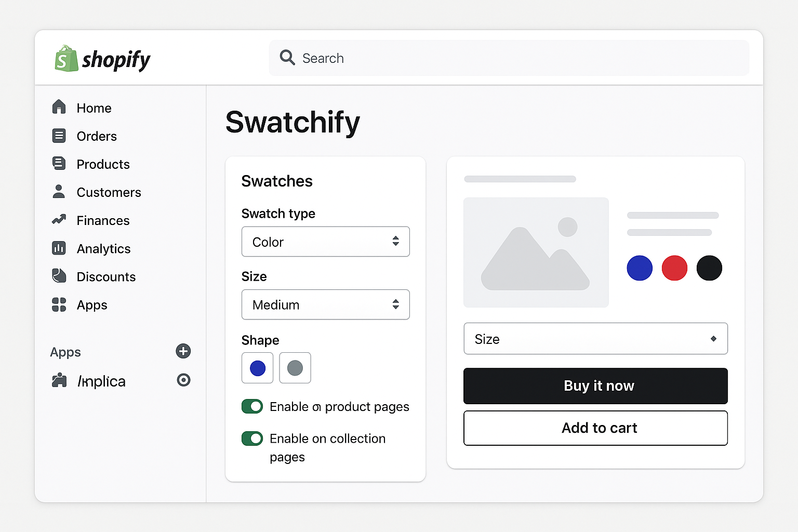This screenshot has width=798, height=532.
Task: Pick the red color swatch in preview
Action: [x=674, y=268]
